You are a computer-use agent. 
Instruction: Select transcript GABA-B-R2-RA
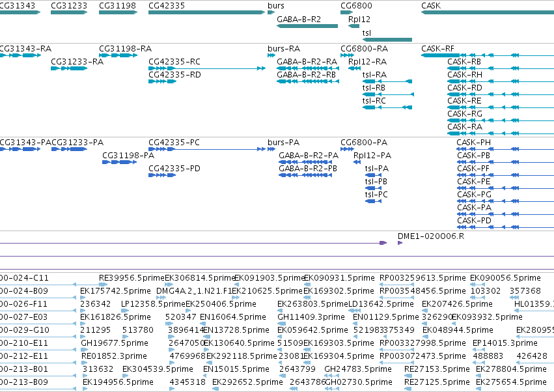[308, 68]
